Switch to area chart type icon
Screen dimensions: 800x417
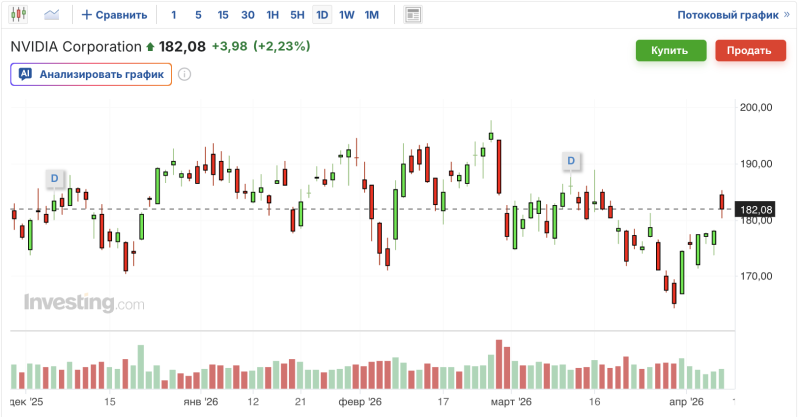click(x=51, y=15)
